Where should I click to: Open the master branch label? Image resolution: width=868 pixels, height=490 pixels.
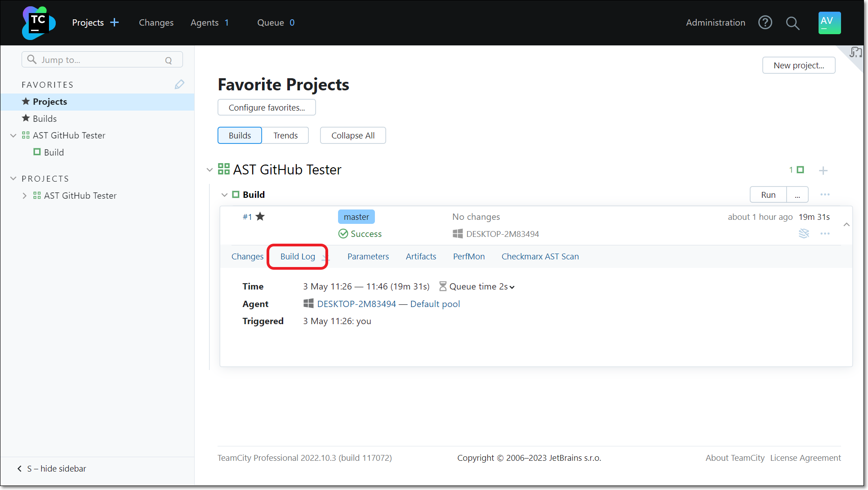[356, 217]
